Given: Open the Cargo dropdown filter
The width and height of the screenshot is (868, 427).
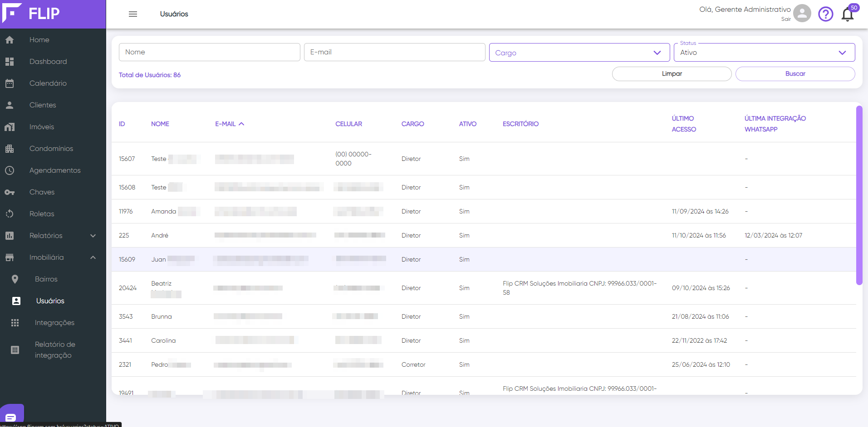Looking at the screenshot, I should tap(579, 53).
